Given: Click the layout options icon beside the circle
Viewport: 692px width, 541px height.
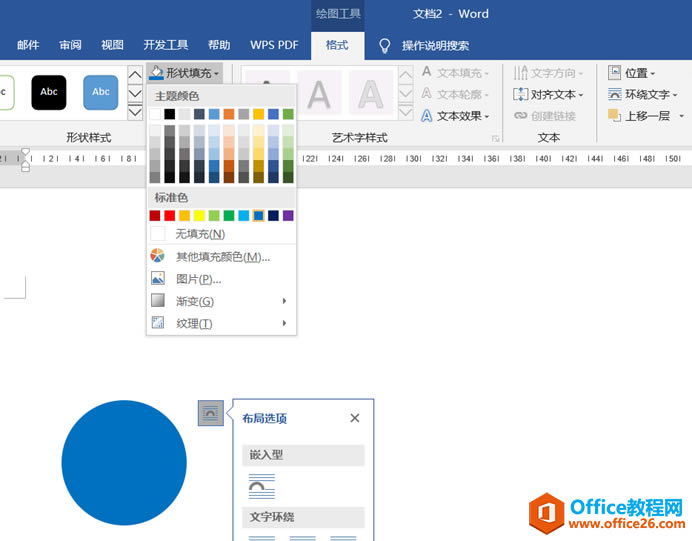Looking at the screenshot, I should pyautogui.click(x=211, y=413).
